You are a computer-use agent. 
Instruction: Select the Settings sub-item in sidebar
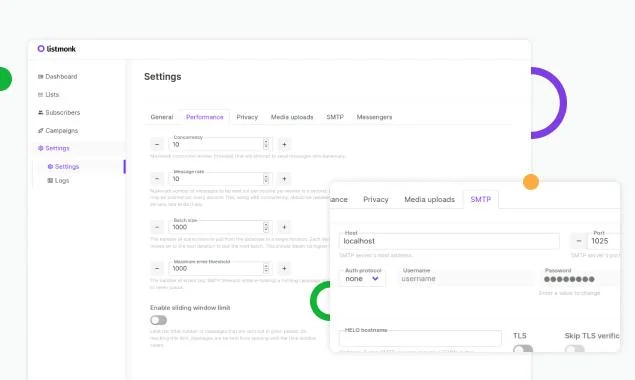[67, 167]
